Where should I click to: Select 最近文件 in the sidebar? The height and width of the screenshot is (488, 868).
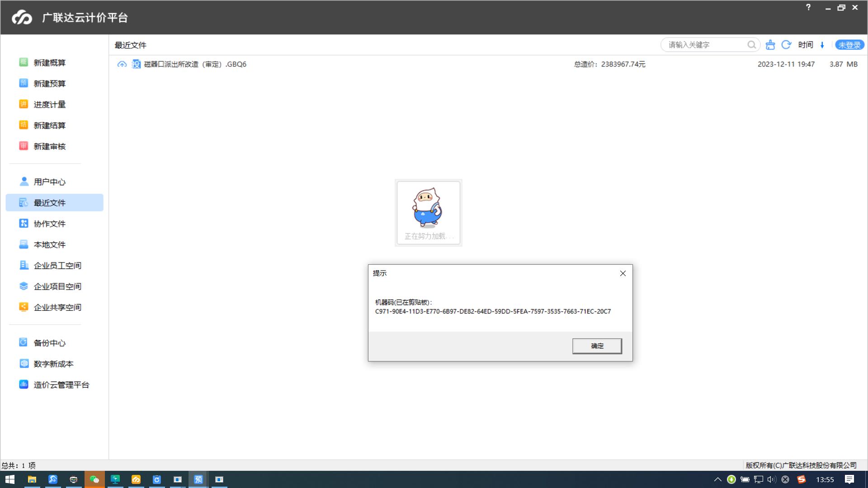tap(54, 202)
